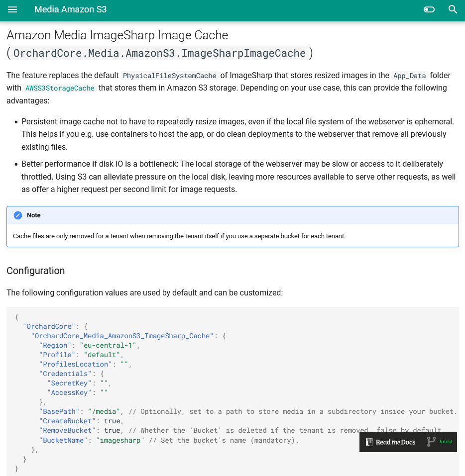This screenshot has width=465, height=476.
Task: Follow the AWSS3StorageCache link
Action: (x=60, y=88)
